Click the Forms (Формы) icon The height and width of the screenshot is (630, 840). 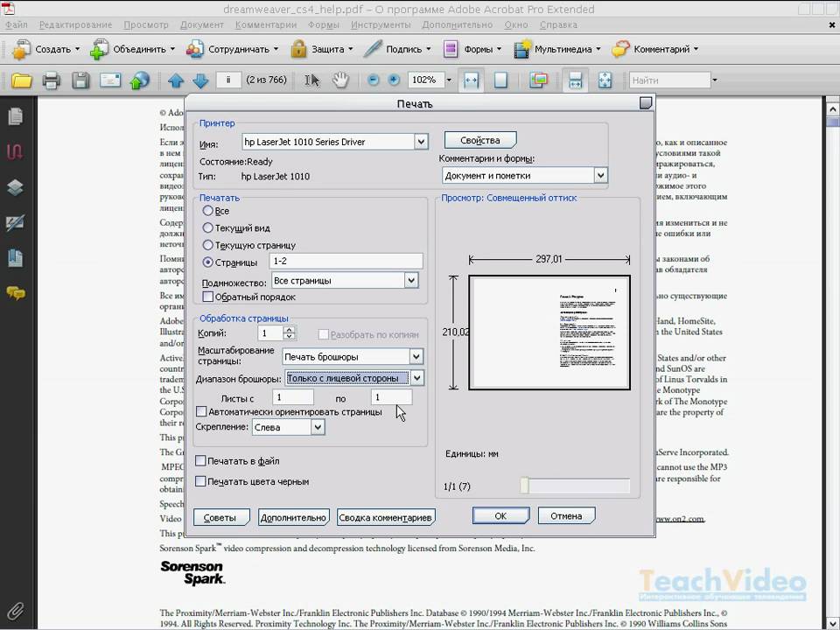point(451,49)
